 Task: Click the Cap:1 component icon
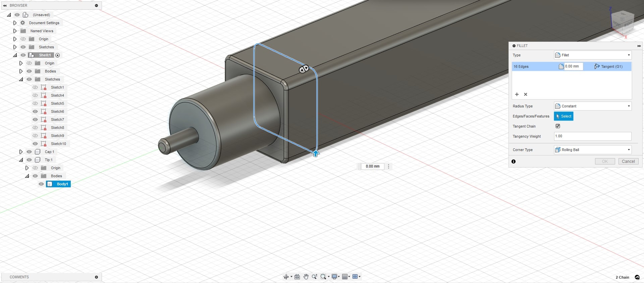click(x=38, y=152)
